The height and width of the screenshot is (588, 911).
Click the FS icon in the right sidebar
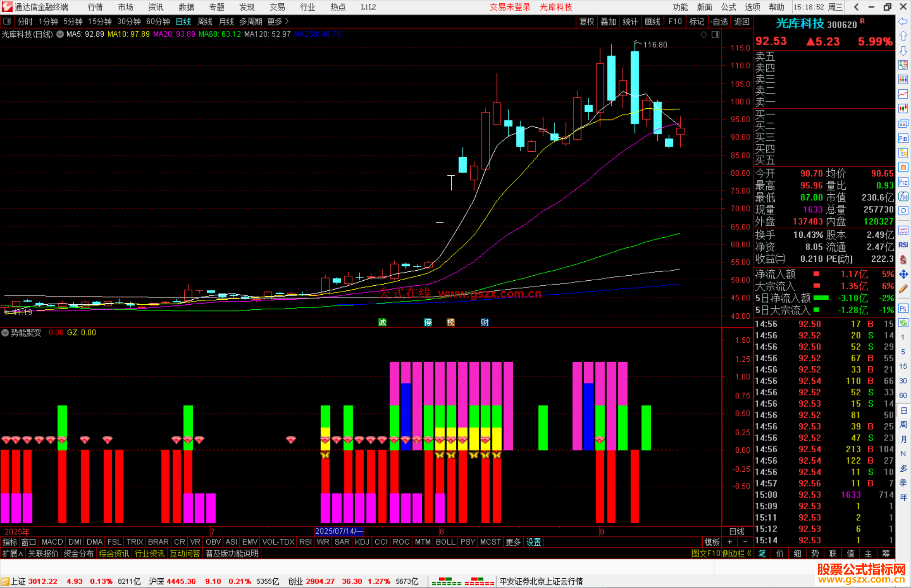point(903,308)
